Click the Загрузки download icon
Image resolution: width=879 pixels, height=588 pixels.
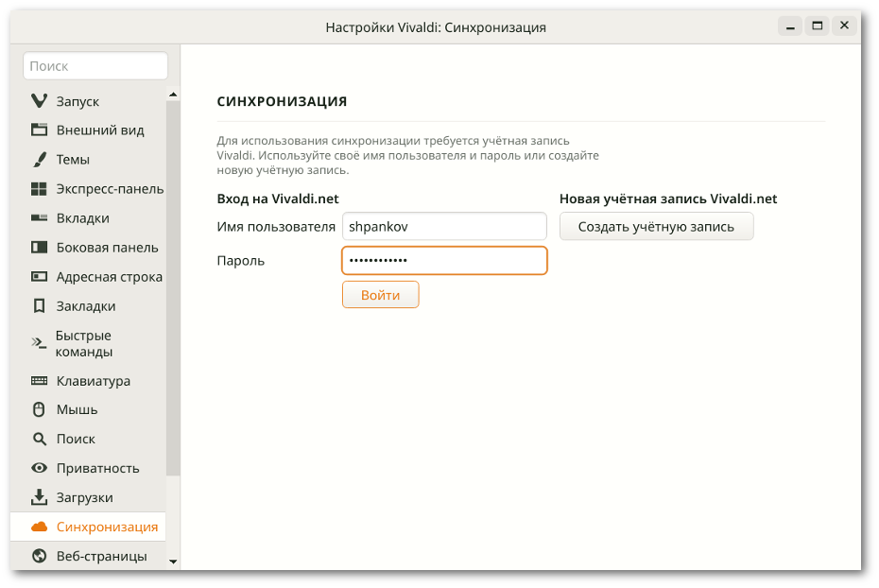pyautogui.click(x=40, y=497)
